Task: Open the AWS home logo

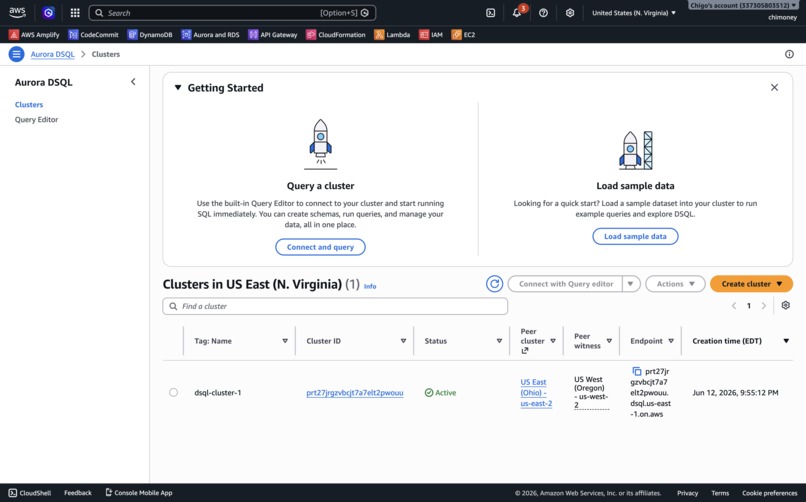Action: pos(17,12)
